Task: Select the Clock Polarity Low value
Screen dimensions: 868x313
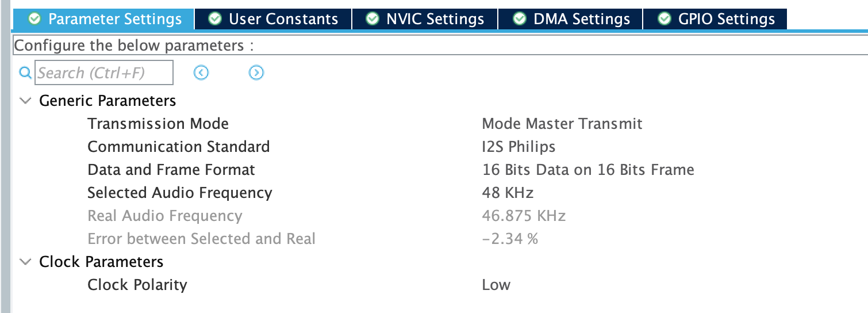Action: [x=496, y=285]
